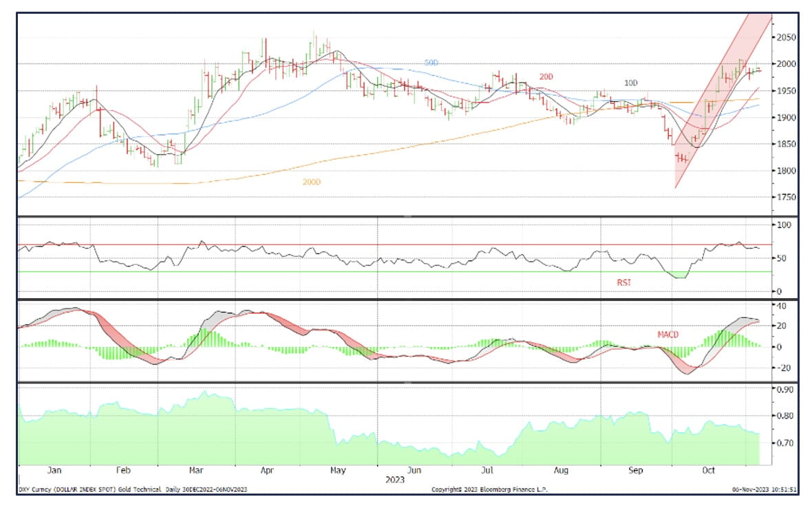Click the 1850 price axis value
Screen dimensions: 812x508
pyautogui.click(x=786, y=144)
